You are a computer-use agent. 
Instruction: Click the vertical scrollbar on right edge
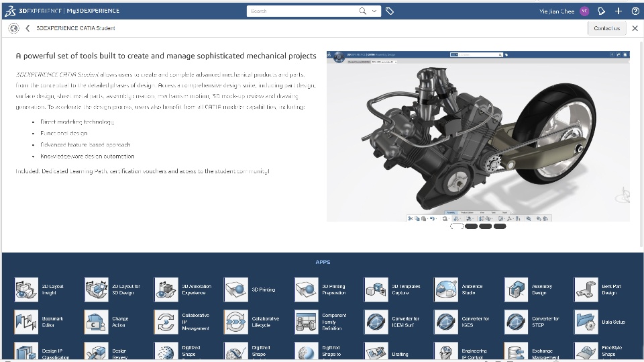coord(641,144)
